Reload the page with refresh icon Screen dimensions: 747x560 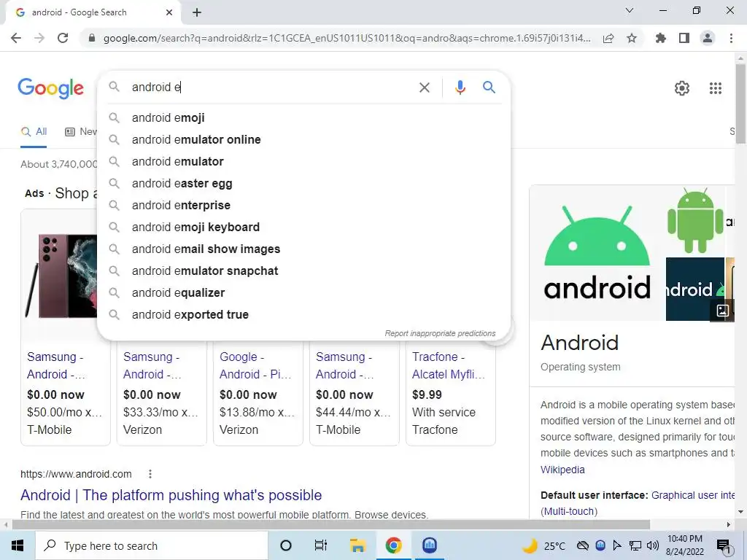coord(63,38)
